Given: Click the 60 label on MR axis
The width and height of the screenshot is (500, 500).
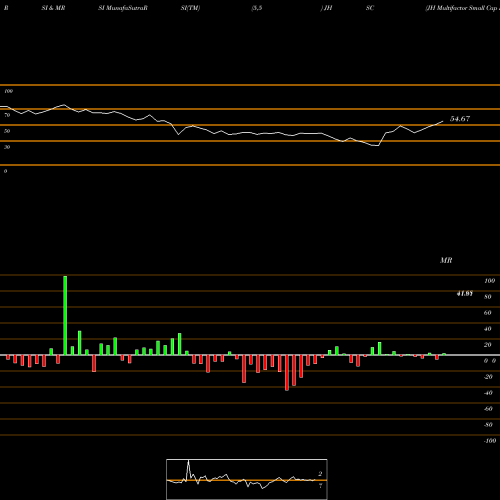Looking at the screenshot, I should (x=488, y=313).
